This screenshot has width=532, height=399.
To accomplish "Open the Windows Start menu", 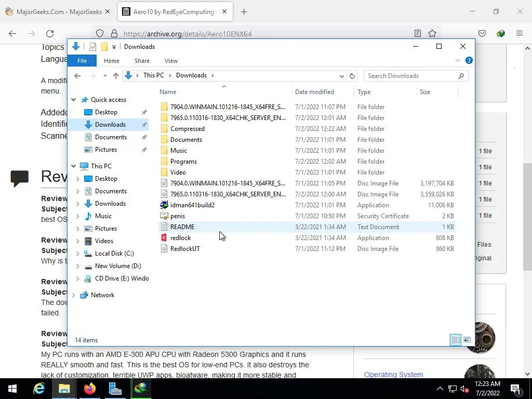I will (x=12, y=389).
